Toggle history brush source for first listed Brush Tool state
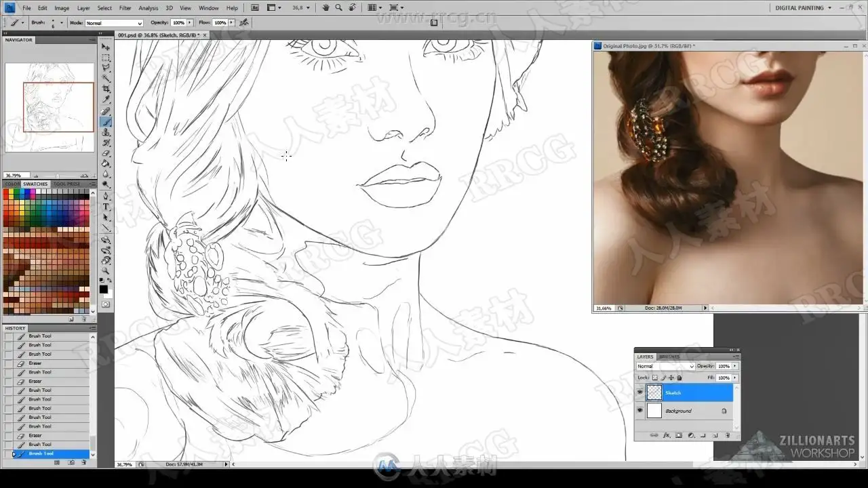The image size is (868, 488). pos(9,336)
